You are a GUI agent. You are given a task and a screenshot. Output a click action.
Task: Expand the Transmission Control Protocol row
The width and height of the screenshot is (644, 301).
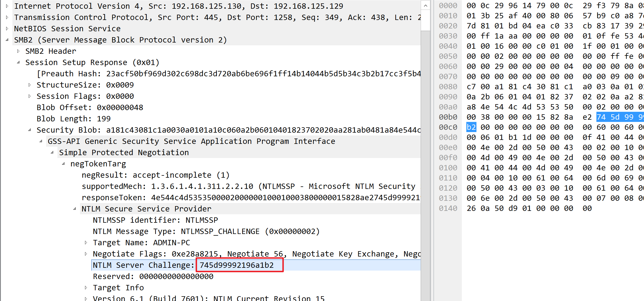tap(7, 17)
